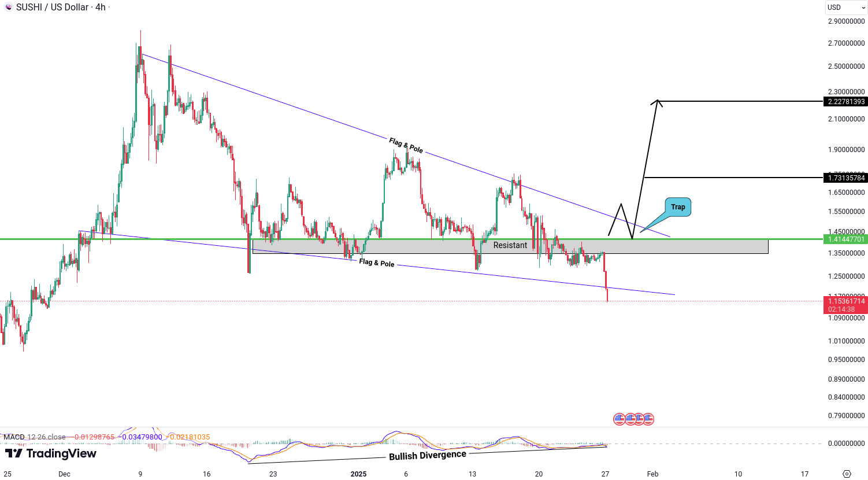Screen dimensions: 868x480
Task: Select the leftmost US economic event flag
Action: point(619,419)
